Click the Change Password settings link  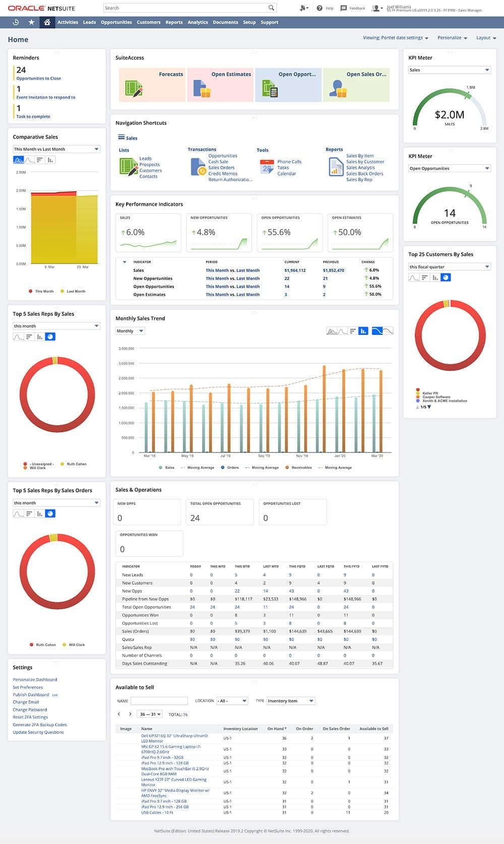tap(30, 710)
